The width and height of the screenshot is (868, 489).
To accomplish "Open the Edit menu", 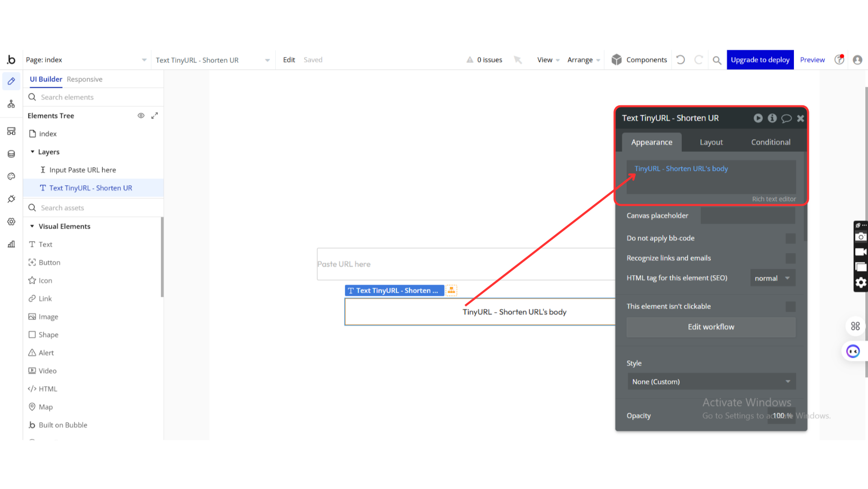I will click(289, 60).
